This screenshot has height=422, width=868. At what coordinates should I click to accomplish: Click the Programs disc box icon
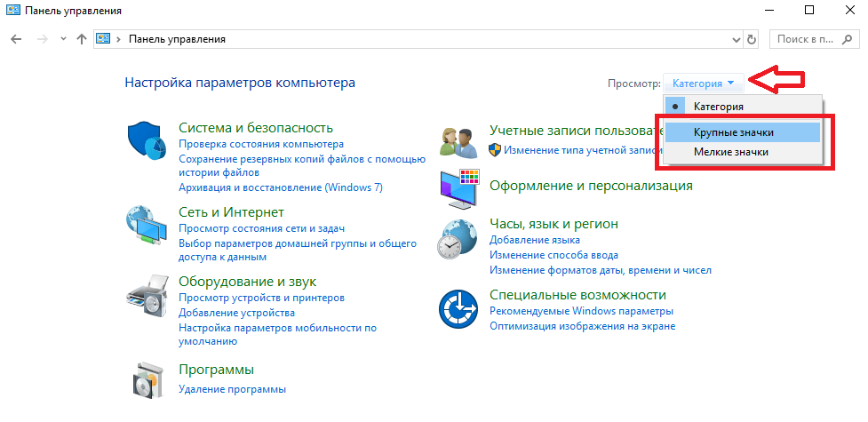[x=147, y=379]
